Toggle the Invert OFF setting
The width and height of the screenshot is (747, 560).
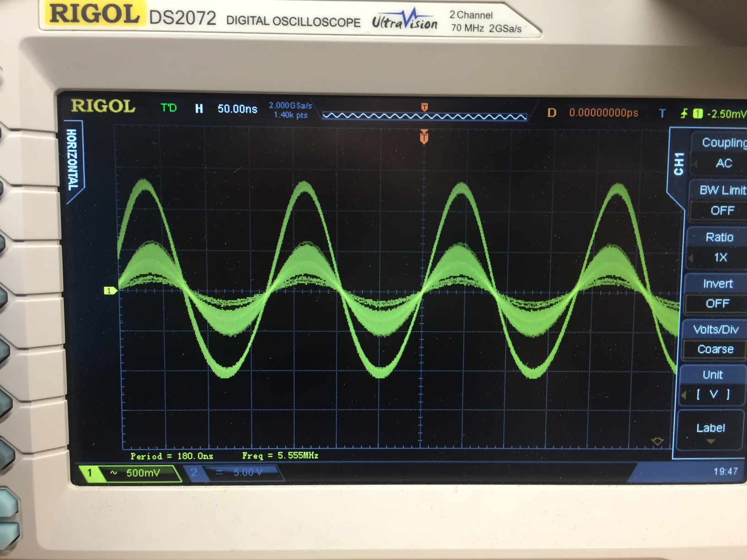pyautogui.click(x=716, y=294)
